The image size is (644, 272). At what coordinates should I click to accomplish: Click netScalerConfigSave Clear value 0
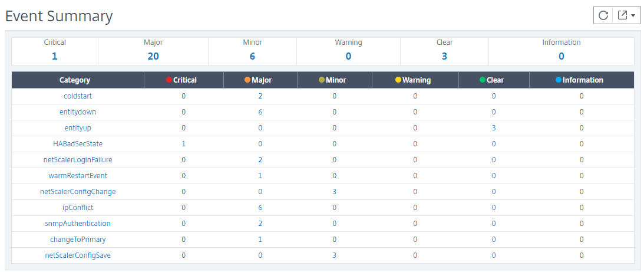494,255
